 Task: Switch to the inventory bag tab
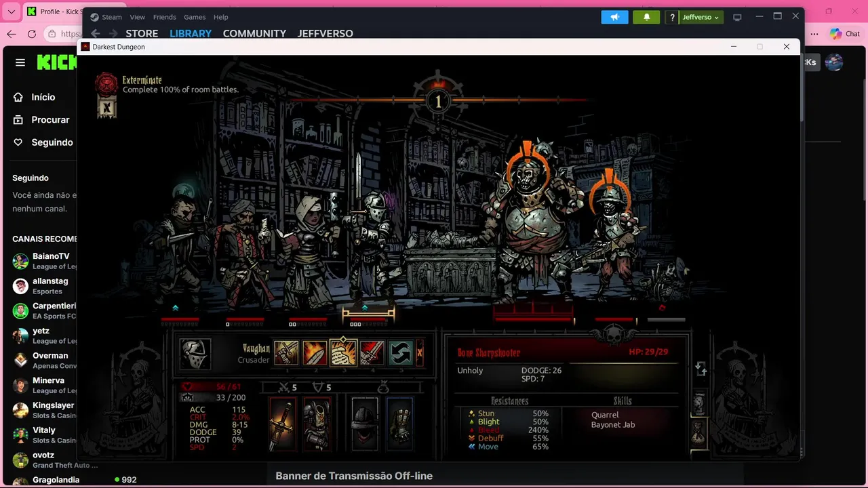pos(699,432)
